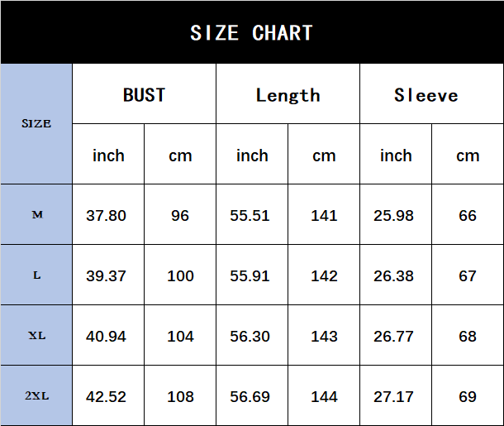Click the Length column header
This screenshot has height=426, width=504.
click(x=288, y=94)
